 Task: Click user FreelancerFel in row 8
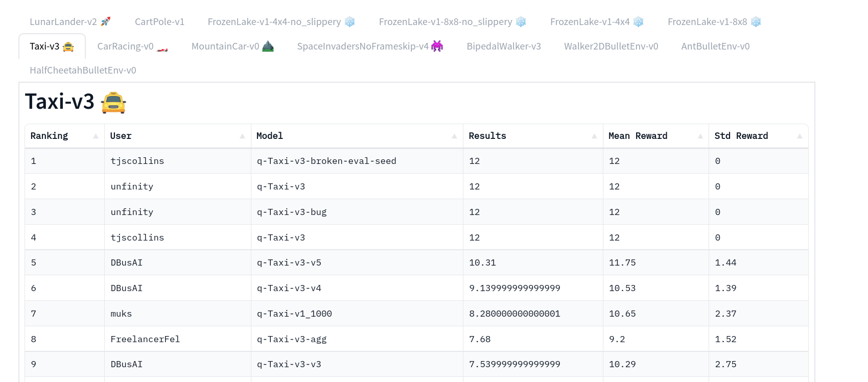pyautogui.click(x=145, y=339)
